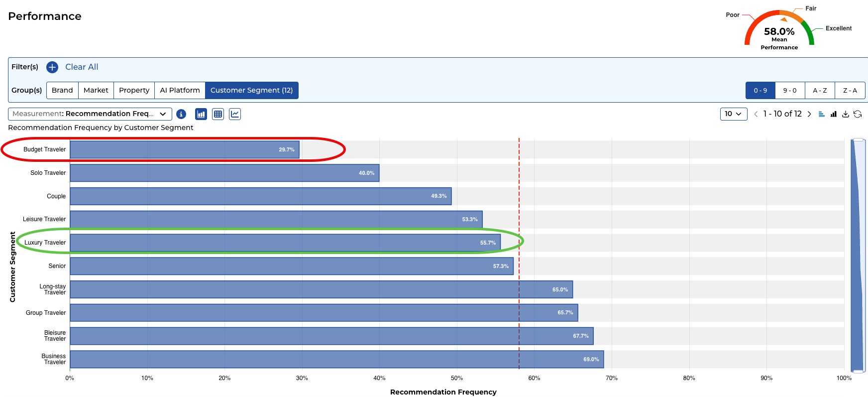
Task: Group by Brand
Action: pos(62,91)
